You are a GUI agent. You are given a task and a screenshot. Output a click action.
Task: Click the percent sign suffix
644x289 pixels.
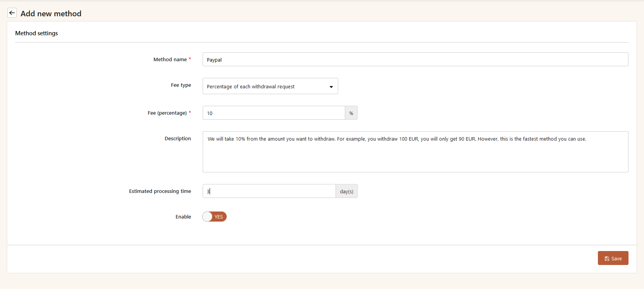pyautogui.click(x=351, y=113)
